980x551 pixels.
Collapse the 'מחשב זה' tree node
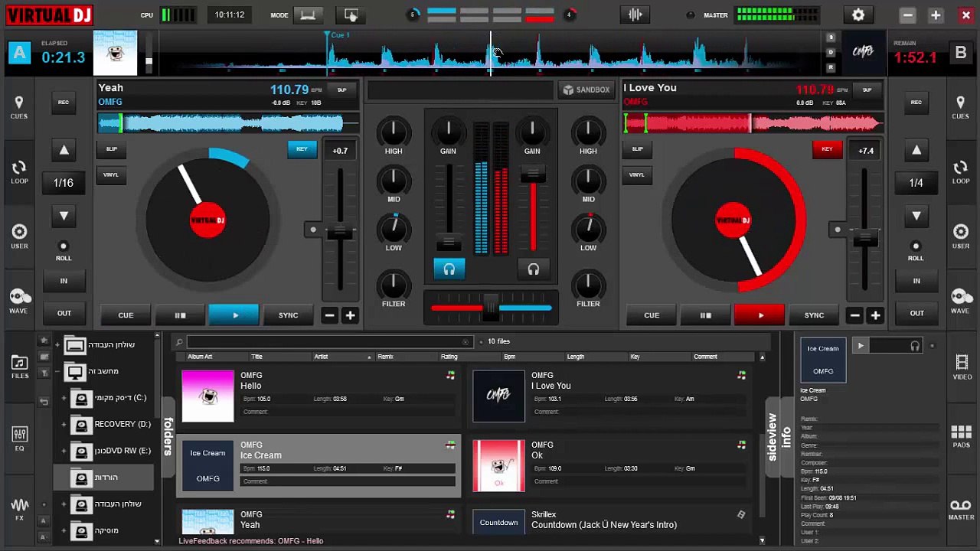point(57,372)
